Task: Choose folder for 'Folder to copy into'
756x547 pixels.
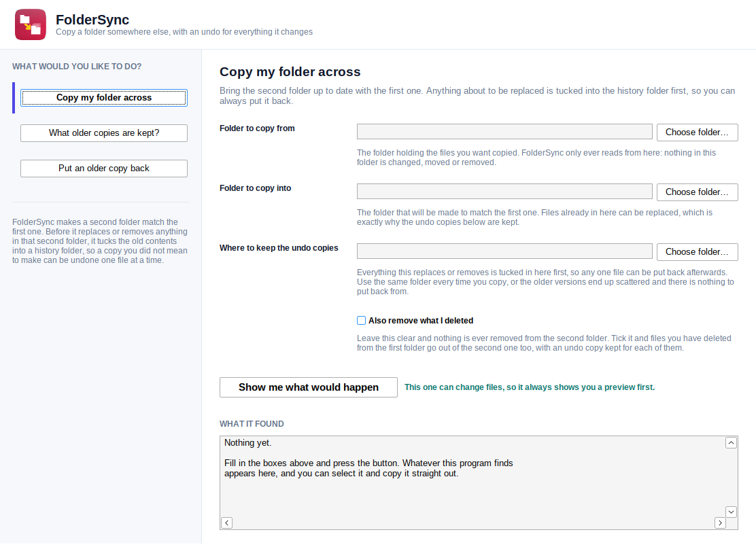Action: point(697,192)
